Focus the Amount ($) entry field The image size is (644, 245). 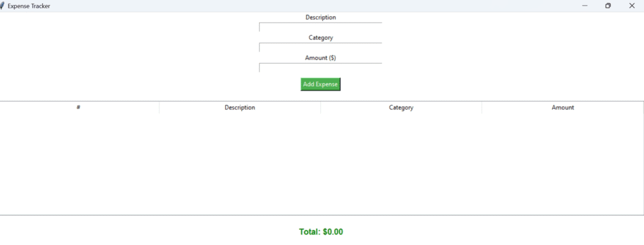(320, 68)
